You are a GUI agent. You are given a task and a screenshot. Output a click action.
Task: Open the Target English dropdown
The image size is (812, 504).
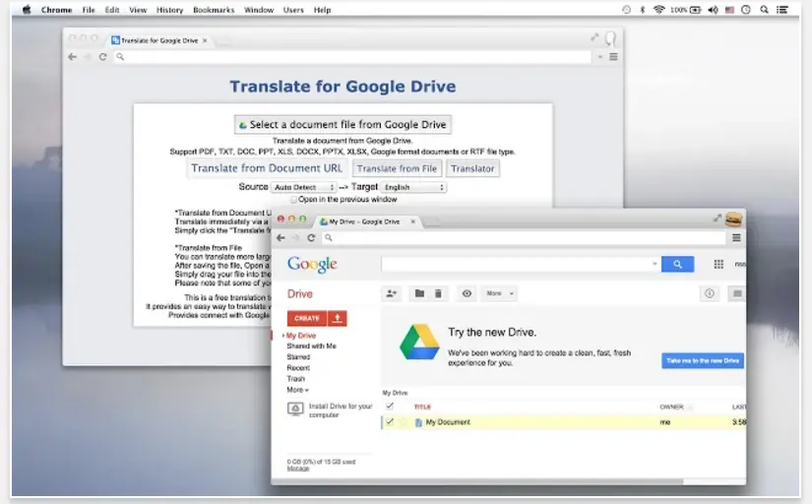click(413, 187)
